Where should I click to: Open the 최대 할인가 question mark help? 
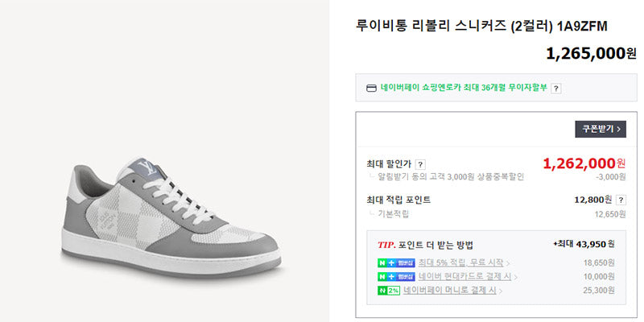click(419, 165)
